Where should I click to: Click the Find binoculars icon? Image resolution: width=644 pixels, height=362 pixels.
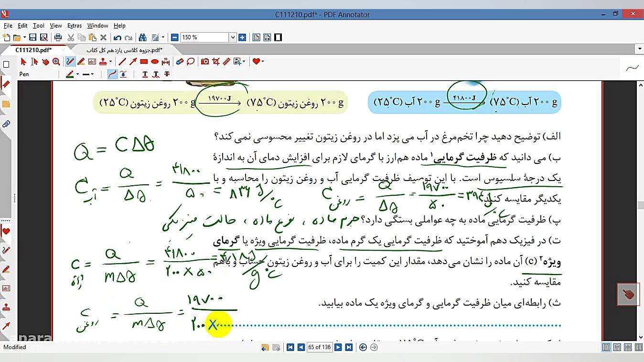click(142, 37)
